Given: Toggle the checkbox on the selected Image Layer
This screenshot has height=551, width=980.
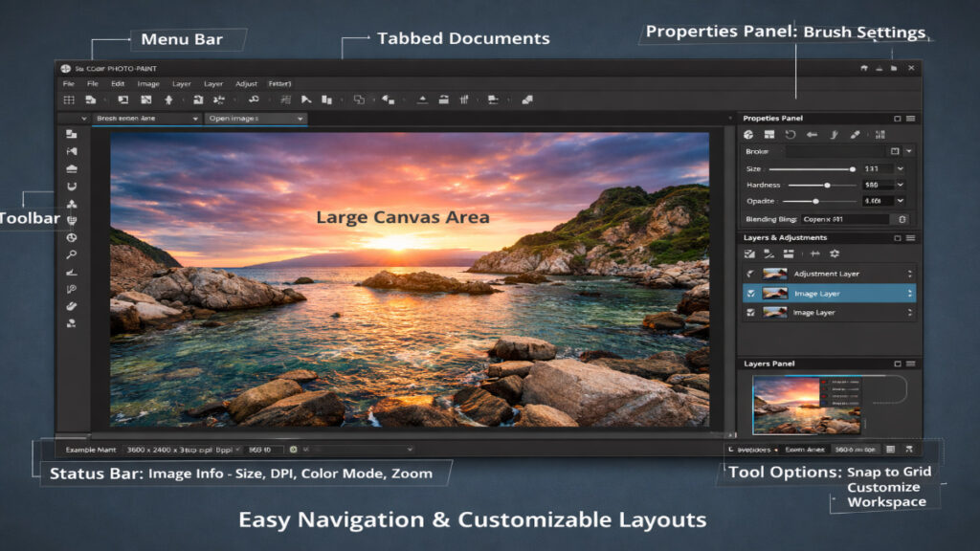Looking at the screenshot, I should (751, 293).
